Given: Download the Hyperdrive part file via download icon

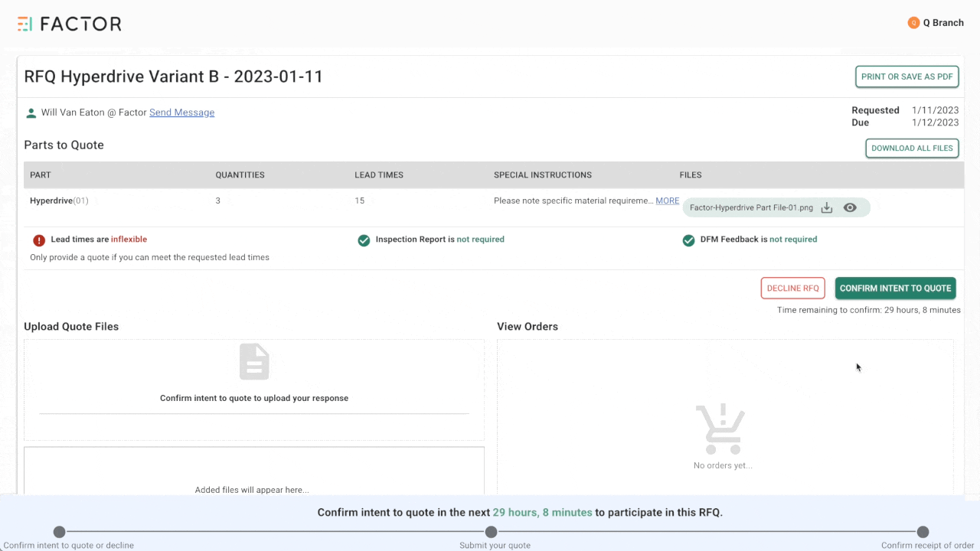Looking at the screenshot, I should [827, 207].
